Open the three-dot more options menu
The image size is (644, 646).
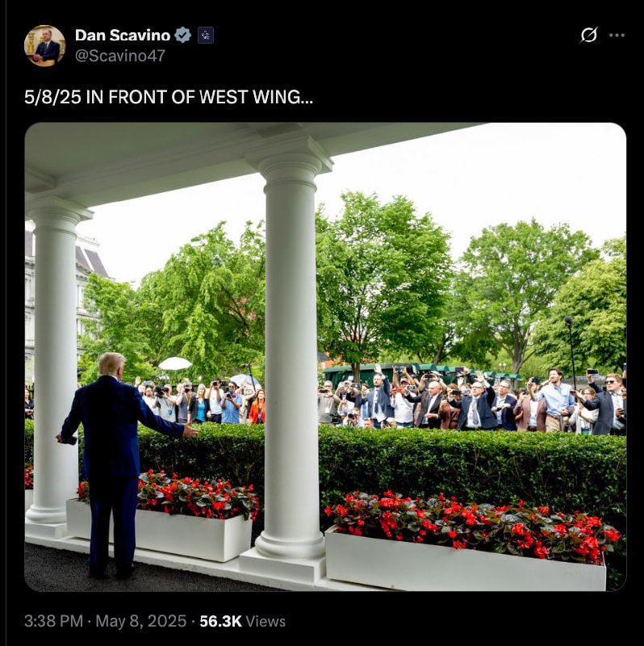(617, 36)
